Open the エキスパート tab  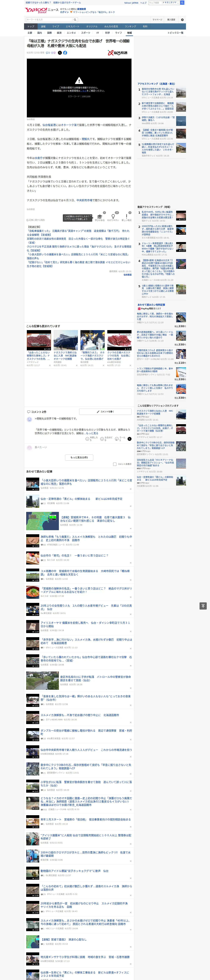pos(72,27)
